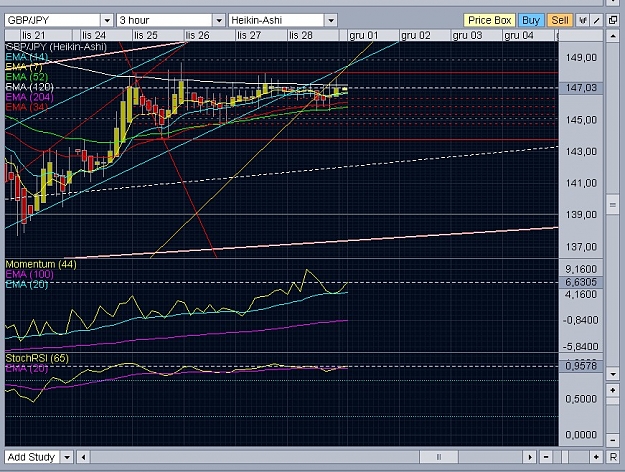This screenshot has height=472, width=625.
Task: Click the EMA (14) legend label
Action: click(x=27, y=57)
